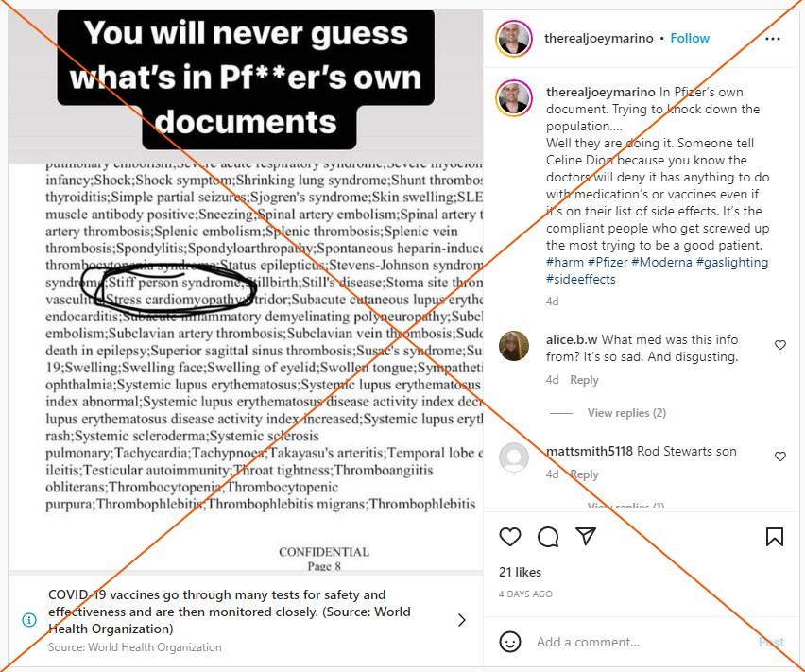Like the post with the heart icon
The image size is (805, 672).
click(x=510, y=537)
